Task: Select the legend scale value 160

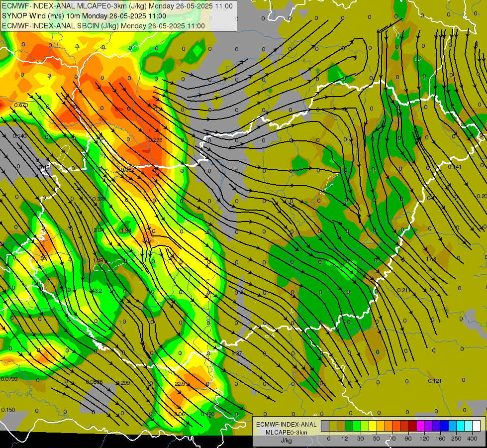Action: click(440, 439)
